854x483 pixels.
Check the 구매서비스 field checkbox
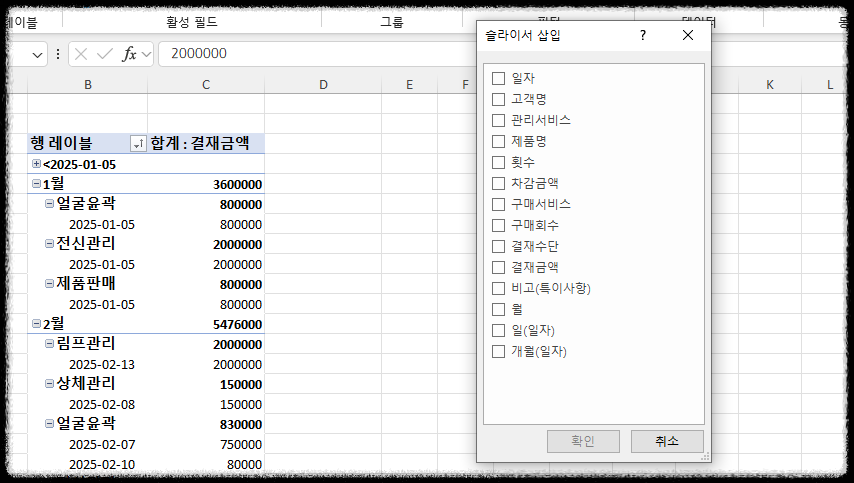tap(498, 204)
